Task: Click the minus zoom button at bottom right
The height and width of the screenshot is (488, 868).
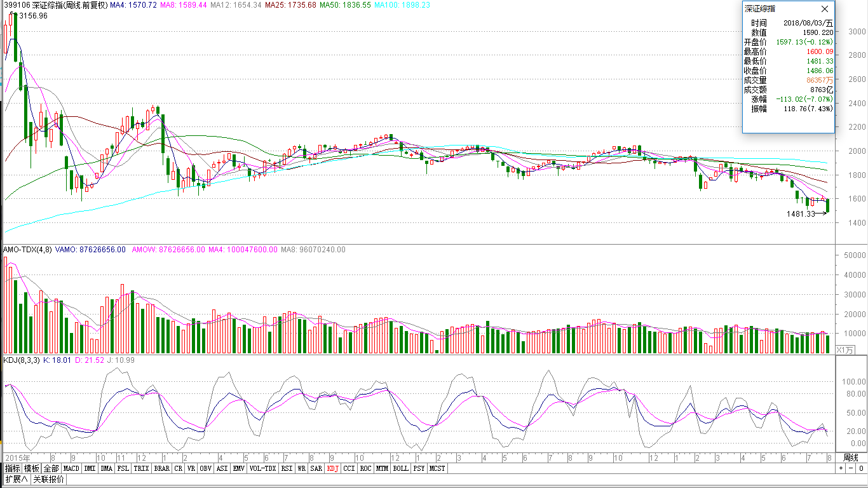Action: (851, 468)
